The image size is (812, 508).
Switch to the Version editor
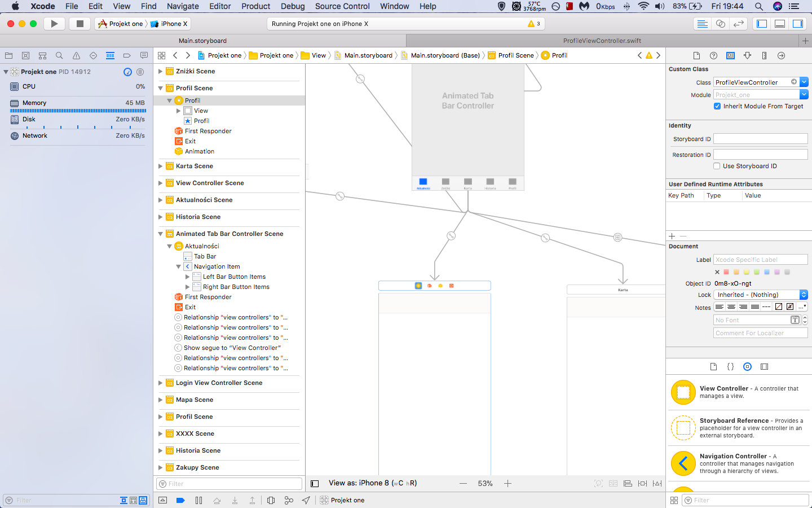pos(738,24)
